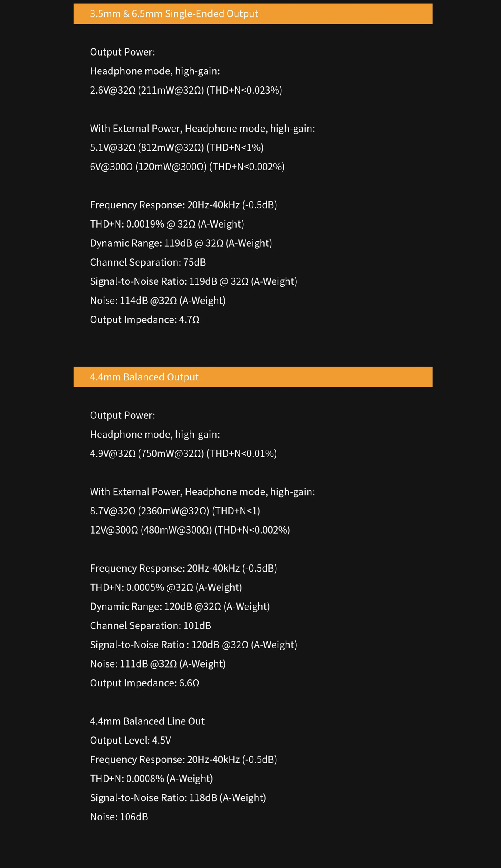Select the 8.7V@32Ω (2360mW) spec line
The image size is (501, 868).
175,511
